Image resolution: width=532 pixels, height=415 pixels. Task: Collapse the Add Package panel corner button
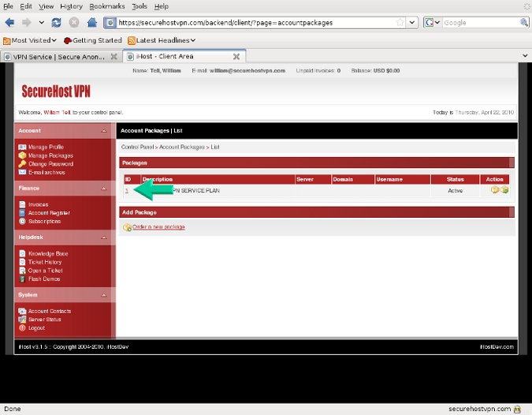tap(512, 212)
